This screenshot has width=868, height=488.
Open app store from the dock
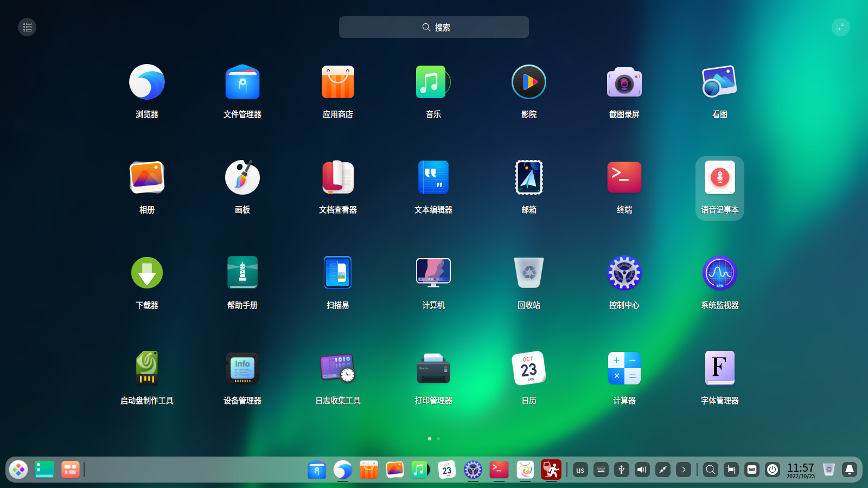pyautogui.click(x=369, y=470)
